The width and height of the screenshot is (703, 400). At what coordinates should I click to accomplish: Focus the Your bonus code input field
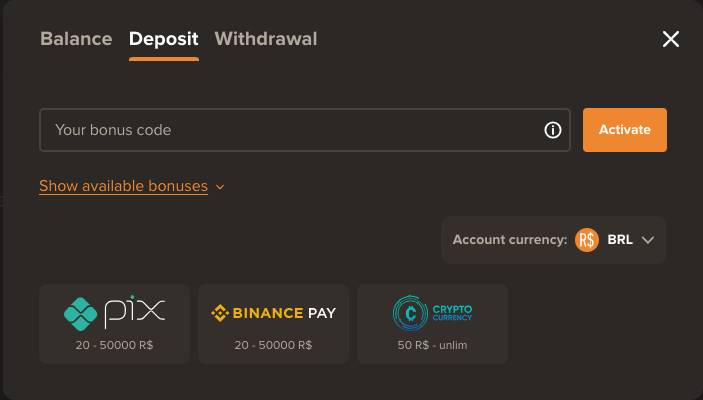[x=290, y=130]
